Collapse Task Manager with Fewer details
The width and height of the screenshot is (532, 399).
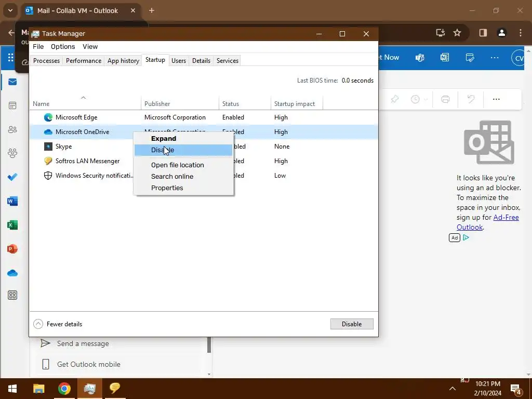coord(58,324)
